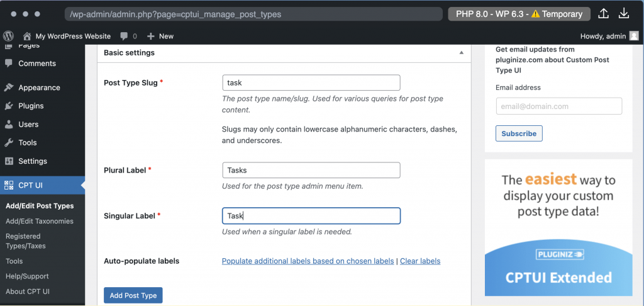Click the Add Post Type button
644x306 pixels.
133,295
